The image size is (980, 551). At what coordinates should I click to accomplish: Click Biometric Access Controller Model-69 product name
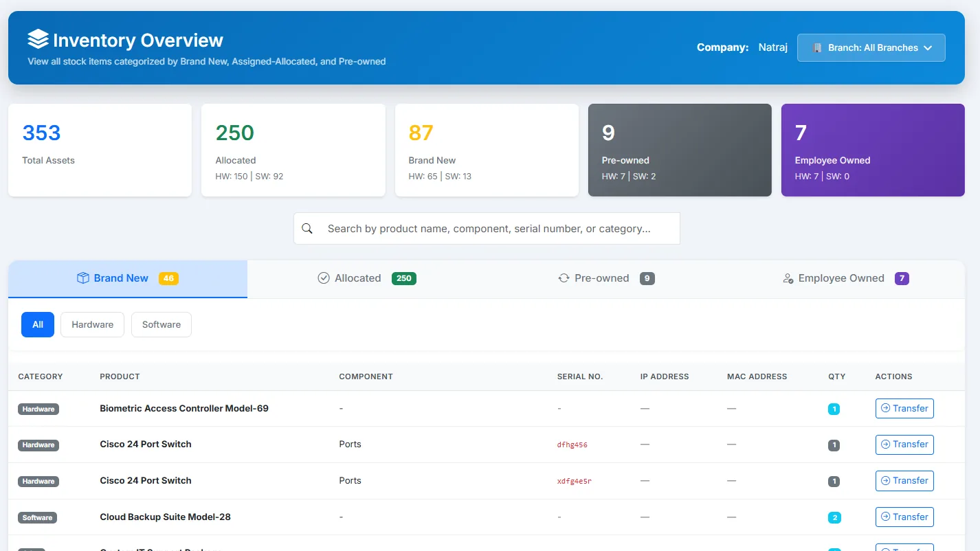[x=184, y=408]
